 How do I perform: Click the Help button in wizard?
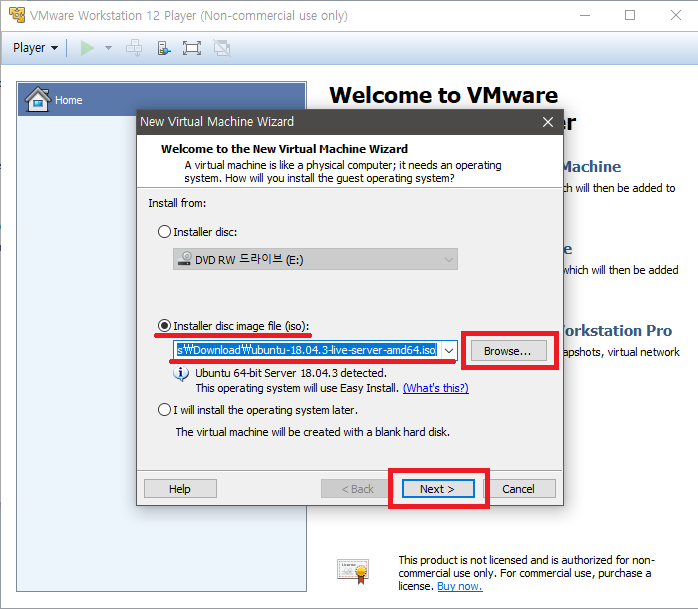click(x=180, y=489)
